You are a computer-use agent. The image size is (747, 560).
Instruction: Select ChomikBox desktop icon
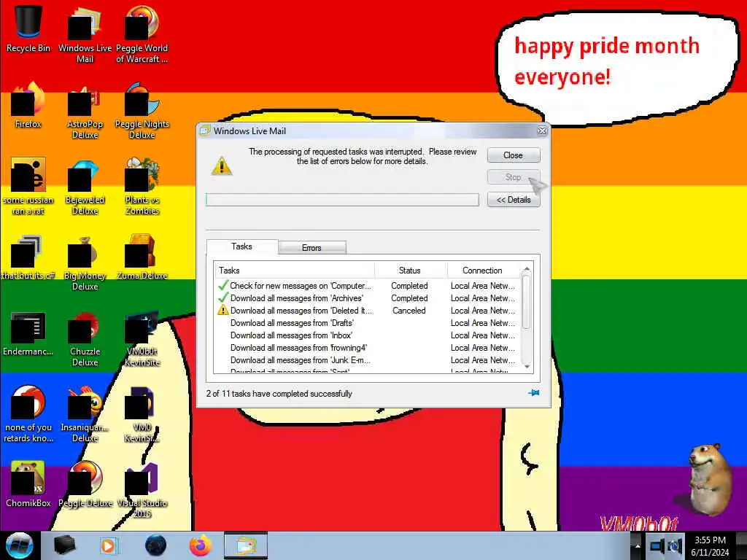28,484
